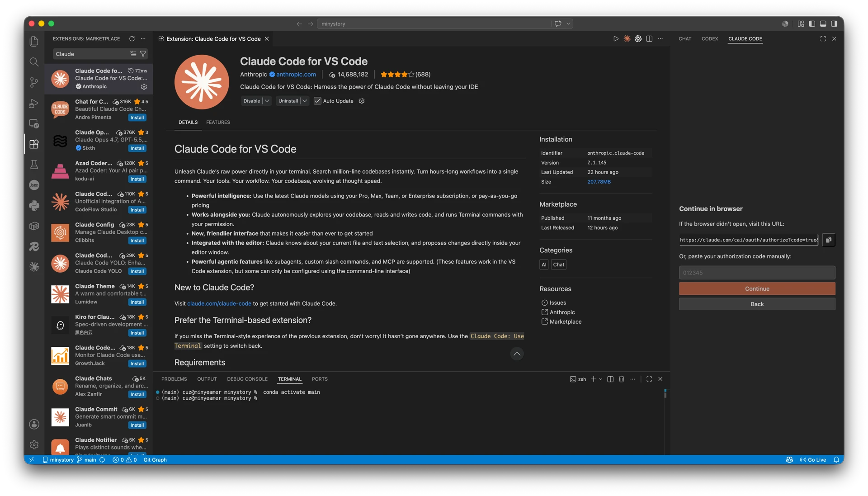Clear extensions search results
The height and width of the screenshot is (496, 868).
coord(133,54)
